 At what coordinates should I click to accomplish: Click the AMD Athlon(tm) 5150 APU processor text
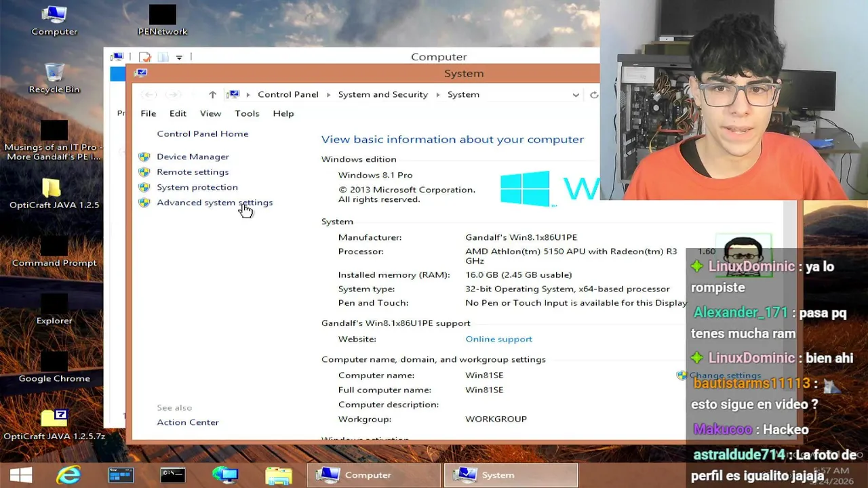[x=571, y=256]
